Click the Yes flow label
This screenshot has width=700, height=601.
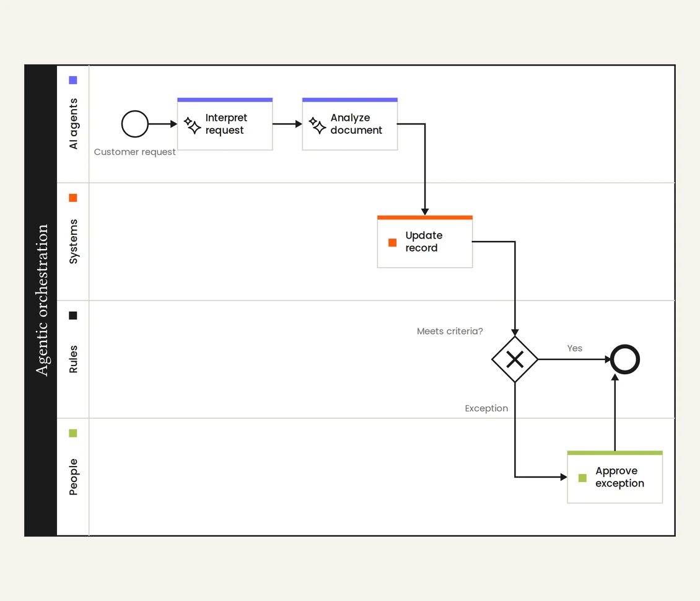point(574,348)
